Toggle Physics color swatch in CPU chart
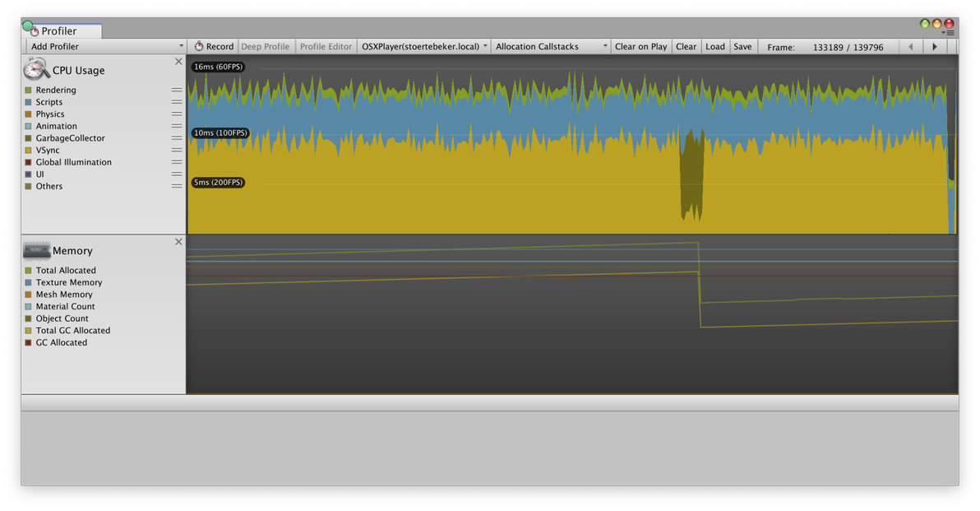This screenshot has width=980, height=511. tap(28, 114)
